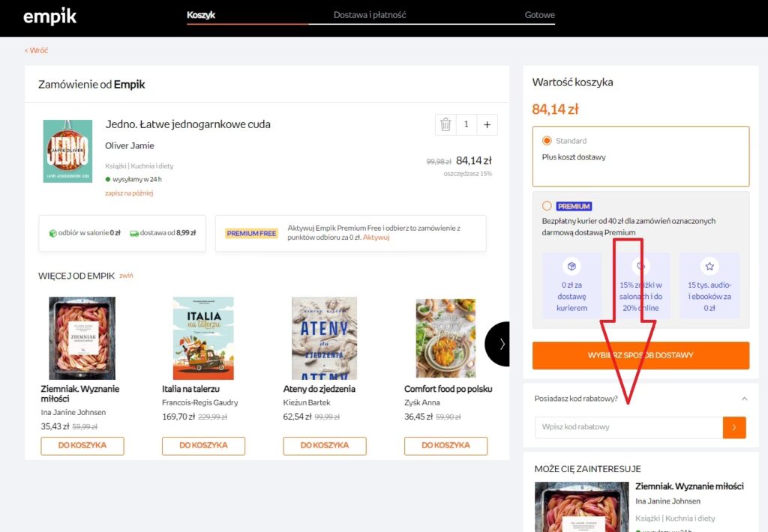
Task: Increase quantity with the plus button
Action: [x=487, y=125]
